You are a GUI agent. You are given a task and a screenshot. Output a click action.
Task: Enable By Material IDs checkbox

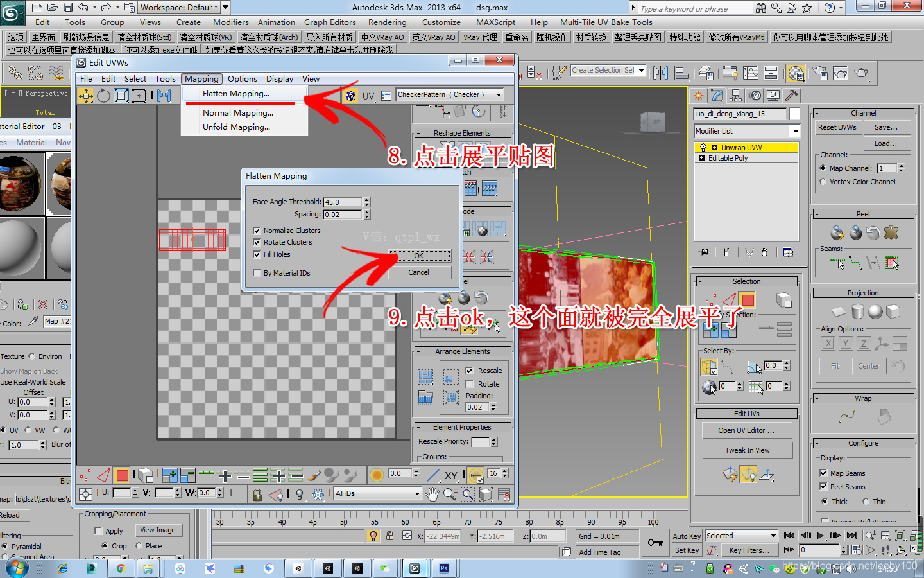tap(257, 273)
